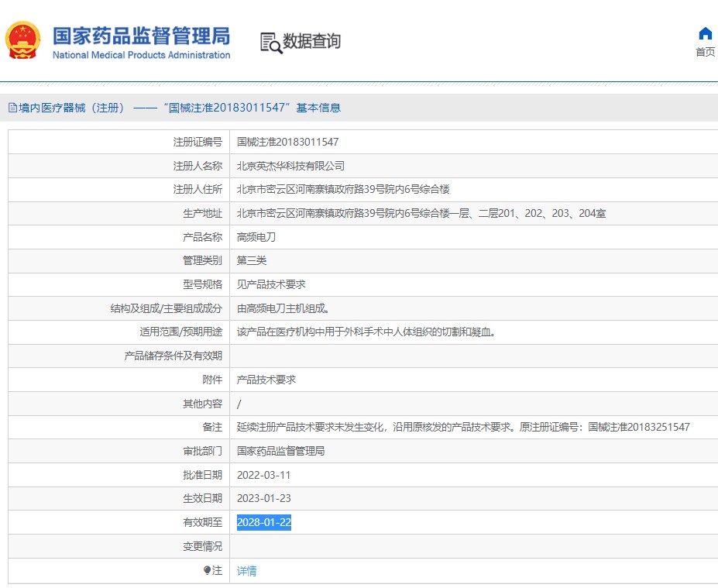The width and height of the screenshot is (718, 588).
Task: Click 国家药品监督管理局 site title
Action: pyautogui.click(x=141, y=36)
